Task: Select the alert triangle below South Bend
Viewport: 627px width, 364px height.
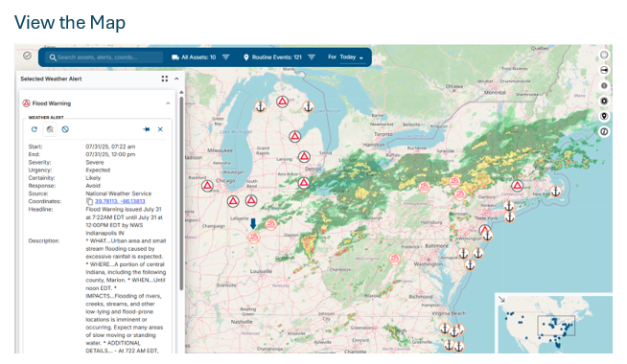Action: pos(251,200)
